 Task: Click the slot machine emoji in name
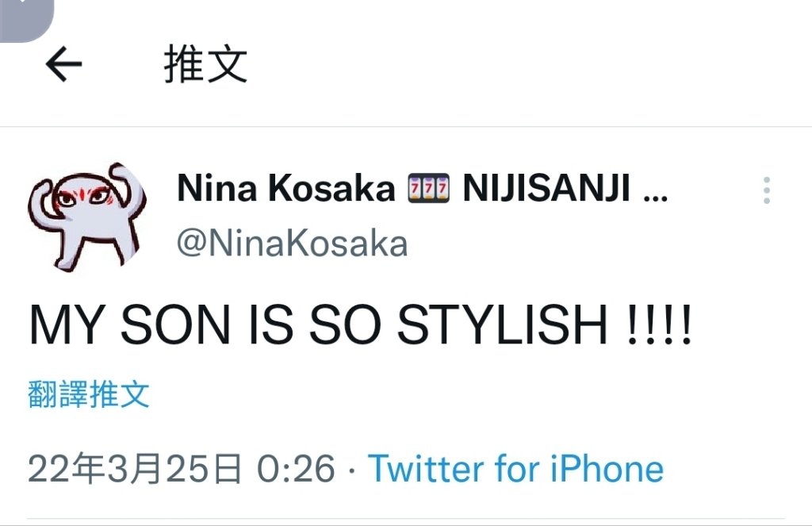coord(428,189)
